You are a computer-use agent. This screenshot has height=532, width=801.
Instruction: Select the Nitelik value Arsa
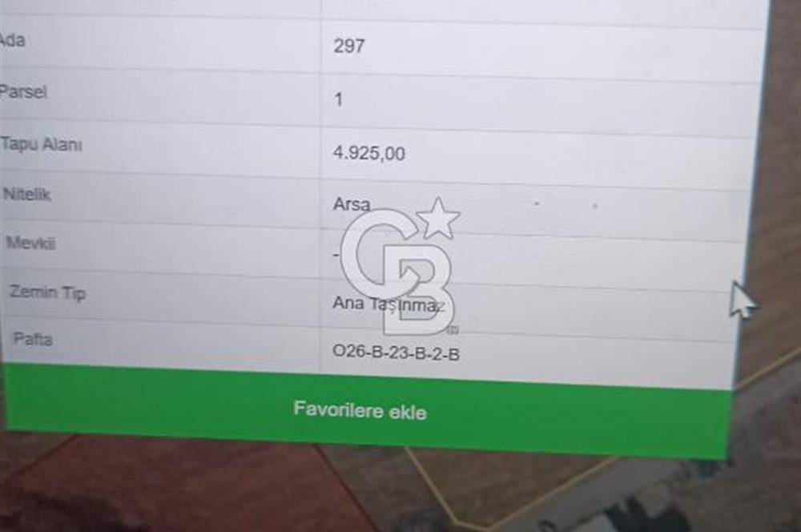(352, 204)
